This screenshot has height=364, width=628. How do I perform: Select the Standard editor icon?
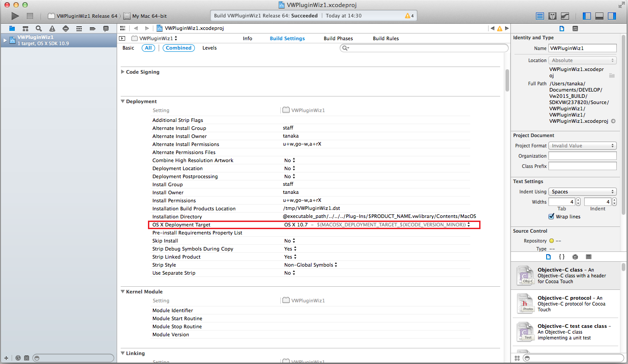(x=540, y=16)
